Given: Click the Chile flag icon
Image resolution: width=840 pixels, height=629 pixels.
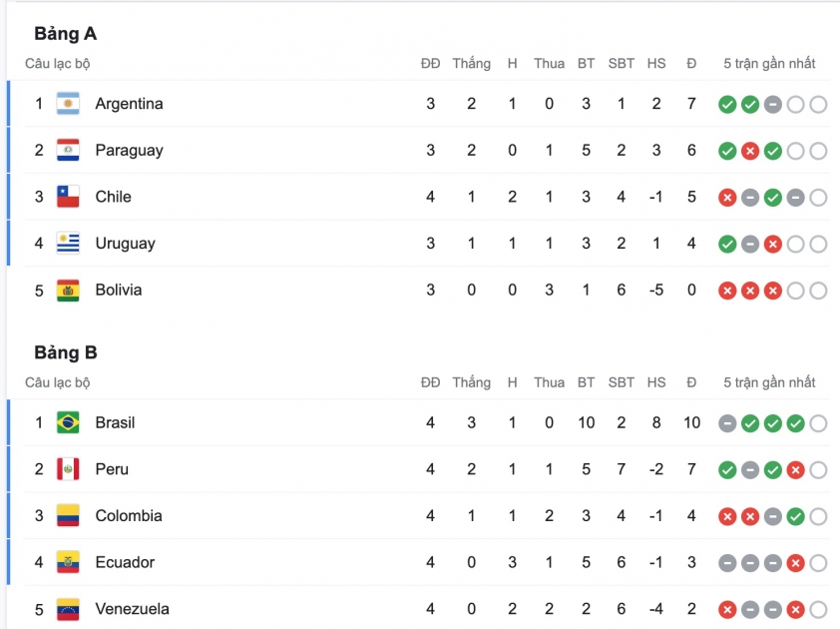Looking at the screenshot, I should [68, 197].
